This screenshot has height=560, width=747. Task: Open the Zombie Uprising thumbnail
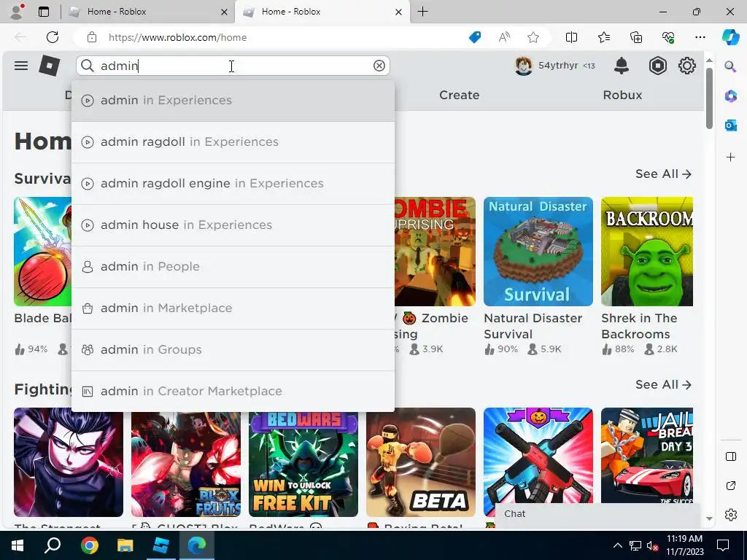(435, 252)
